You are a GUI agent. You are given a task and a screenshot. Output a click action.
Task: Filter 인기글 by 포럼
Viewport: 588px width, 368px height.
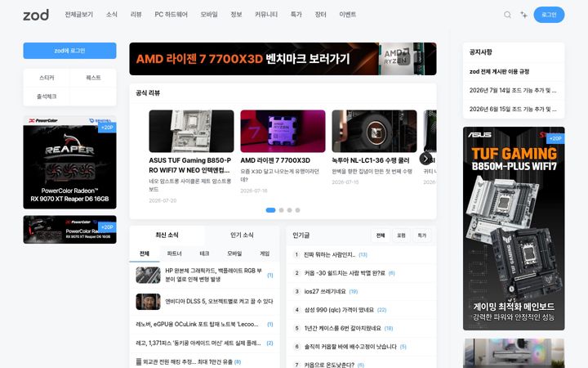[x=401, y=236]
